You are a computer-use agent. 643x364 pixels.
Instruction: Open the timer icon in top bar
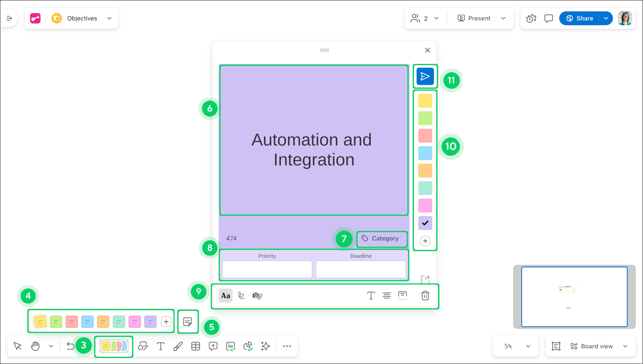point(531,18)
